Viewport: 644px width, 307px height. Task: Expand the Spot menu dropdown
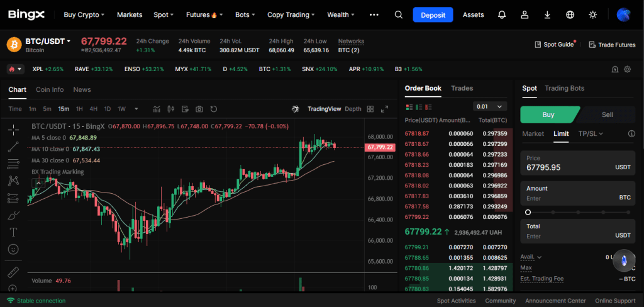coord(164,15)
